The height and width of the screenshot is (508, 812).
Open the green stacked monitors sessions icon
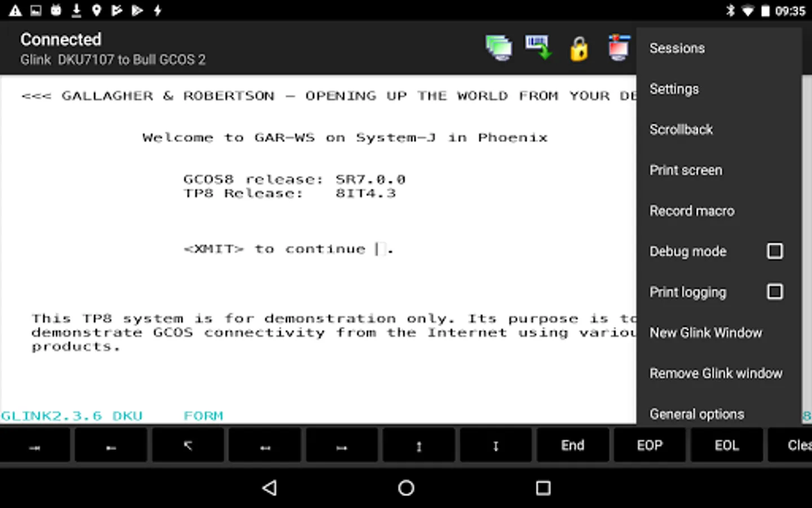click(x=498, y=48)
